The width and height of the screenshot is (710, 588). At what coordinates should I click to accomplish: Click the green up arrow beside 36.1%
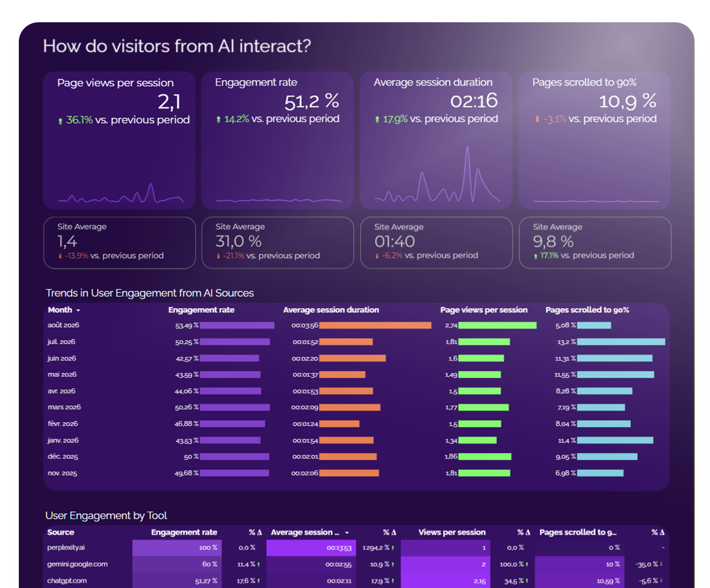tap(60, 121)
